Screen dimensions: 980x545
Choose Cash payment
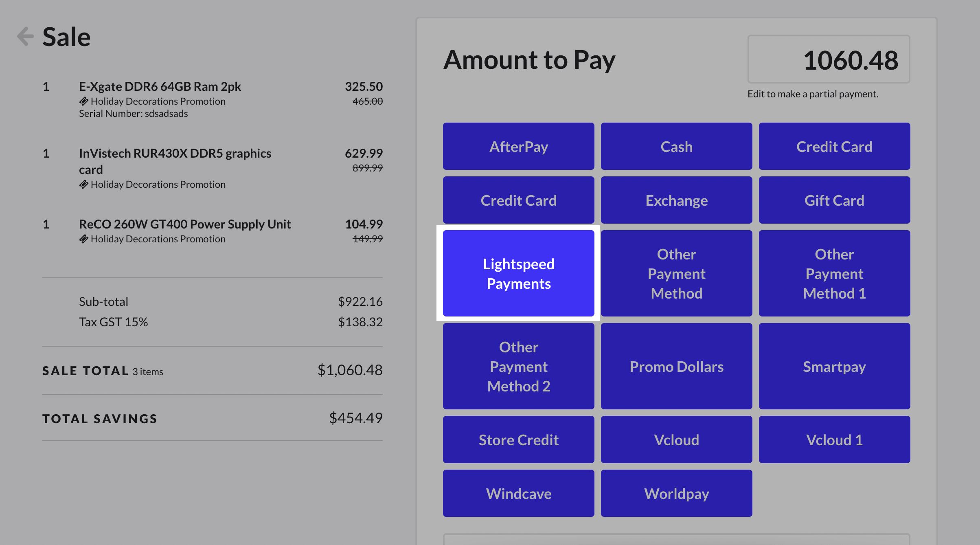pyautogui.click(x=676, y=146)
